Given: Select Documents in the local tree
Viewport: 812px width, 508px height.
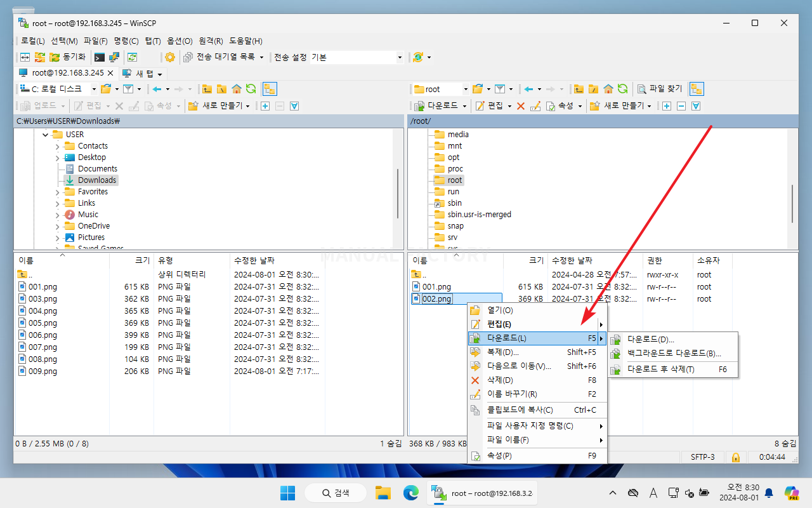Looking at the screenshot, I should [x=98, y=169].
